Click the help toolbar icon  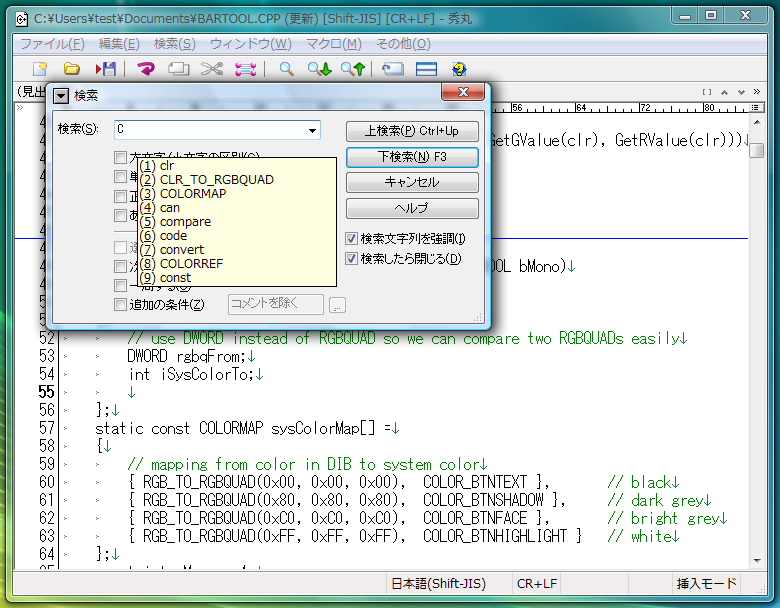pos(459,69)
